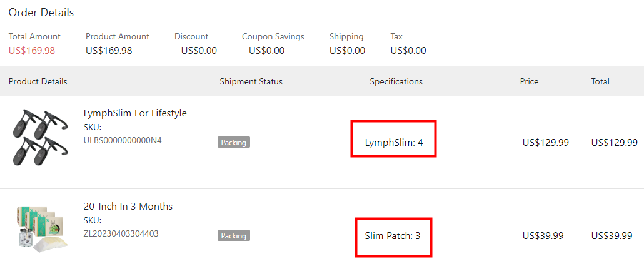The image size is (644, 266).
Task: Click the Packing badge for LymphSlim
Action: click(x=233, y=143)
